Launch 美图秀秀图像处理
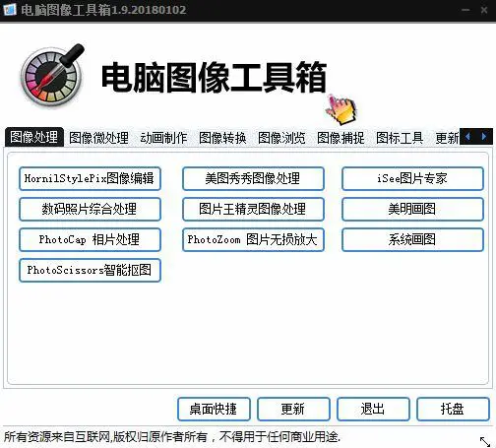The width and height of the screenshot is (496, 448). (x=253, y=178)
